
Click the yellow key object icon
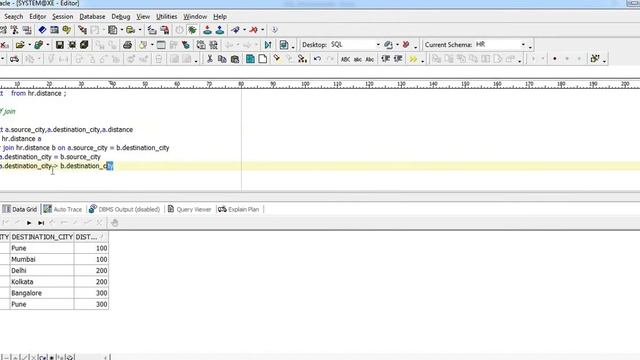tap(67, 30)
